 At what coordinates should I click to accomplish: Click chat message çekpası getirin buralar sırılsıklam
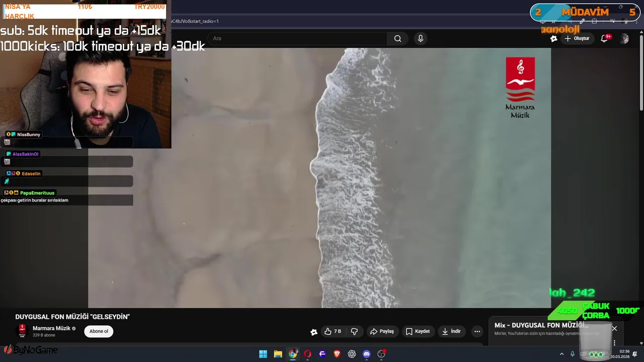click(x=34, y=200)
